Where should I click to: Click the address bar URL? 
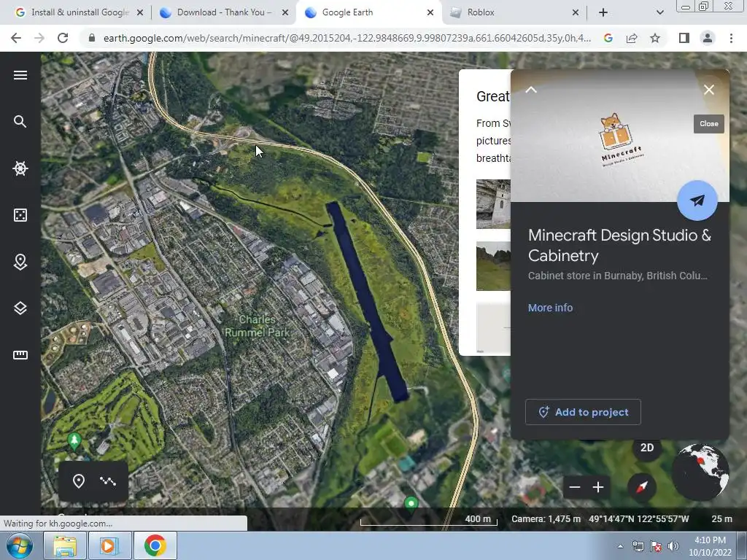coord(347,38)
